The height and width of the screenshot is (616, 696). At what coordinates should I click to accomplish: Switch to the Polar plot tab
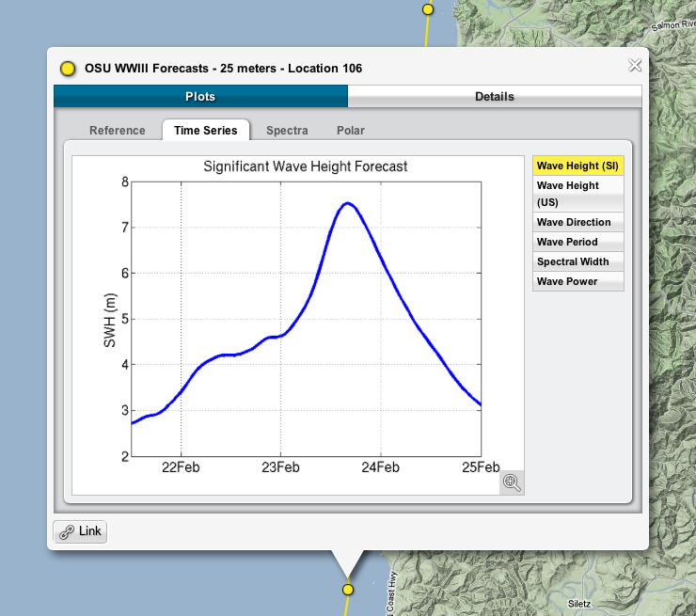[351, 131]
